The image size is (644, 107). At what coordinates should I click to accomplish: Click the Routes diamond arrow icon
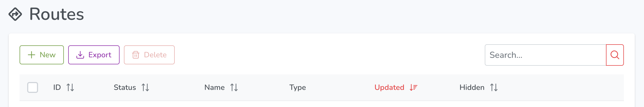click(15, 14)
